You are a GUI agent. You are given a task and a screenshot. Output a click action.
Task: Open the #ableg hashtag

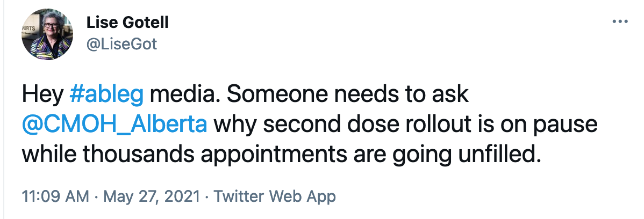point(106,95)
